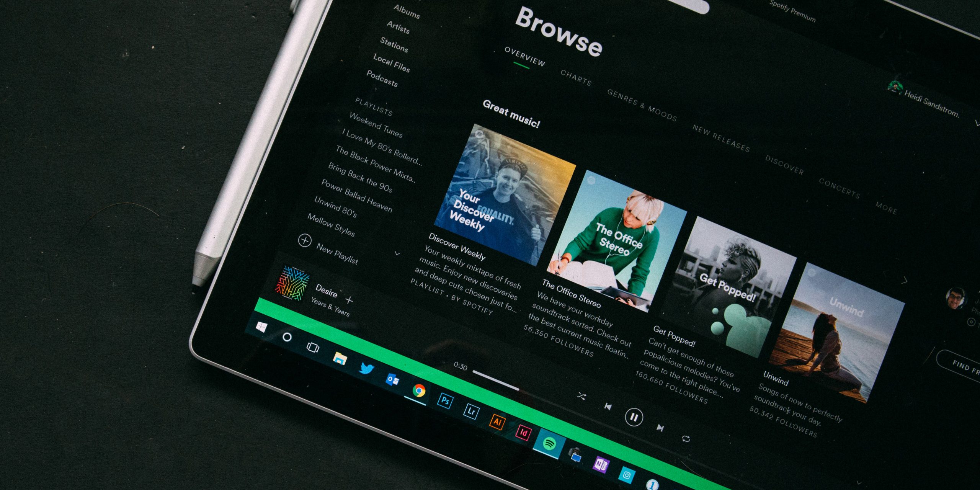Click Heidi Sandstrom's profile avatar
Viewport: 980px width, 490px height.
pyautogui.click(x=895, y=87)
